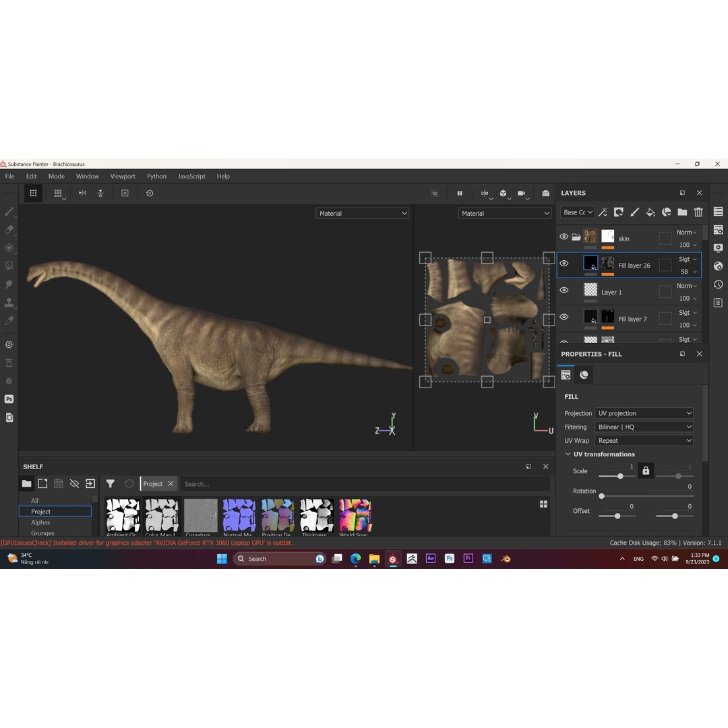Open the Viewport menu
Image resolution: width=728 pixels, height=728 pixels.
[123, 177]
